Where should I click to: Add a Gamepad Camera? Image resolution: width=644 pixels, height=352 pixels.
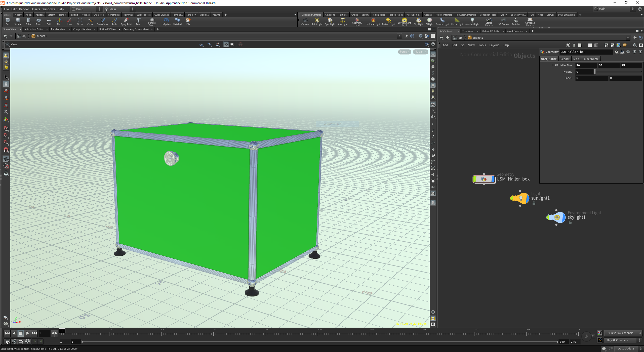[530, 22]
